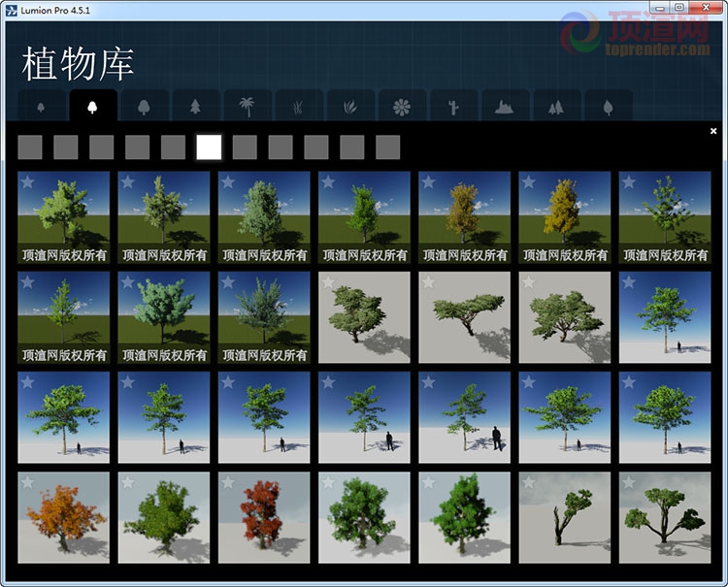728x587 pixels.
Task: Select the thin sparse sapling thumbnail
Action: click(64, 317)
